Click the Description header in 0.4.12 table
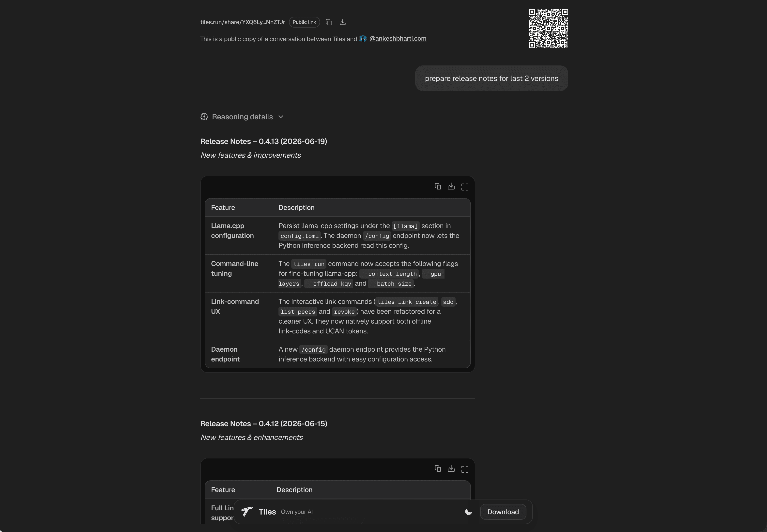This screenshot has height=532, width=767. click(294, 490)
